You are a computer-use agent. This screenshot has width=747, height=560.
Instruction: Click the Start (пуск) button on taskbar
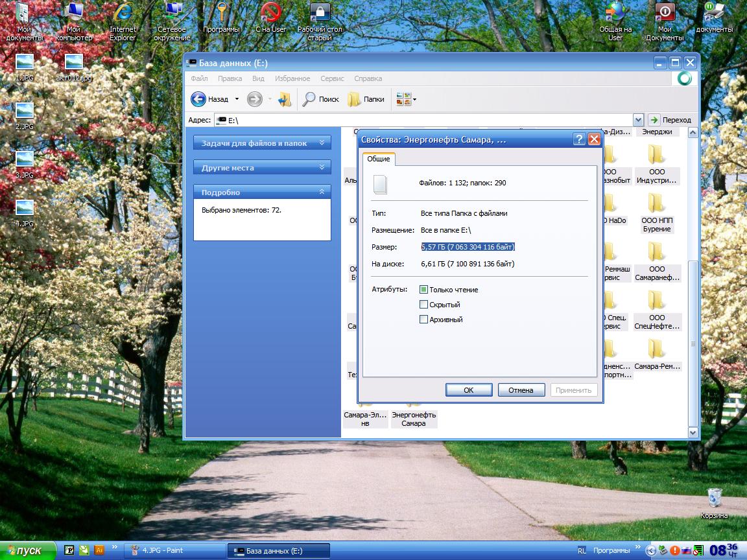pos(25,551)
